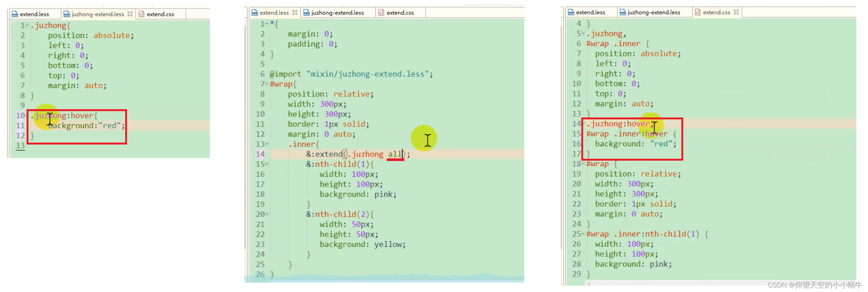The image size is (868, 292).
Task: Click 'margin: 0 auto;' line in middle editor
Action: (x=322, y=134)
